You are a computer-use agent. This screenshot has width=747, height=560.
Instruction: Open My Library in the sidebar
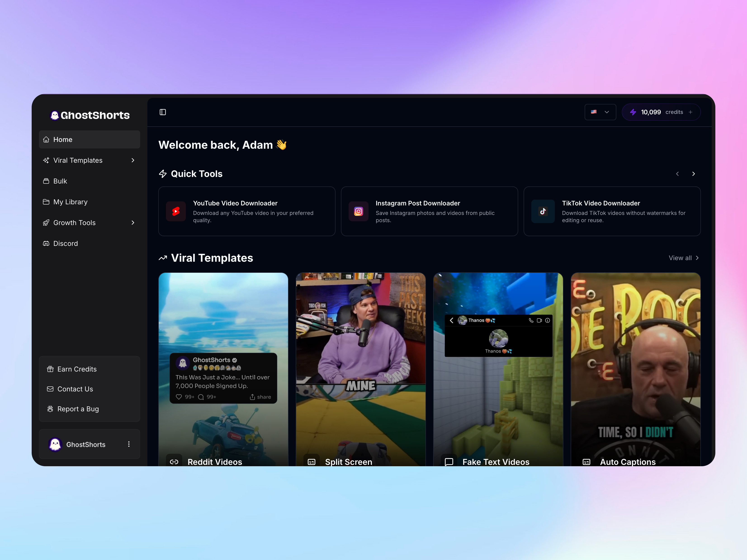point(70,202)
